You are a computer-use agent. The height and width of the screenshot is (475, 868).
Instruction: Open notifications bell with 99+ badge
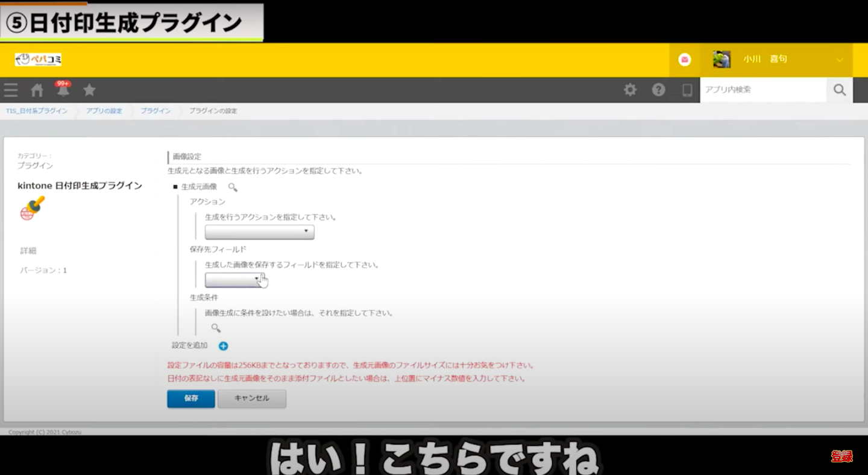click(63, 90)
